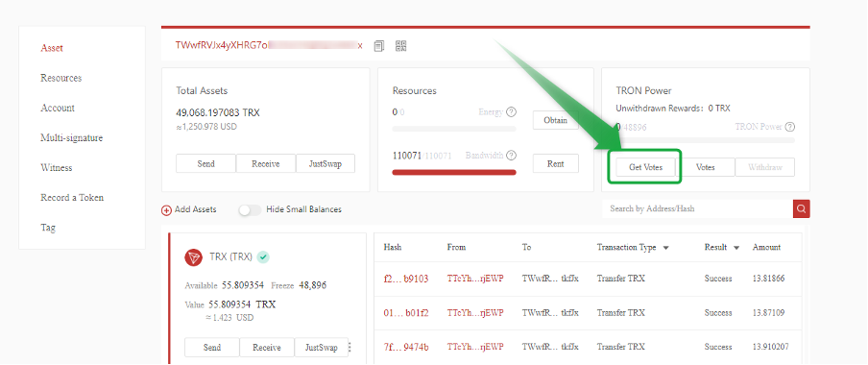Click JustSwap in the TRX asset card
The width and height of the screenshot is (868, 365).
click(x=322, y=348)
